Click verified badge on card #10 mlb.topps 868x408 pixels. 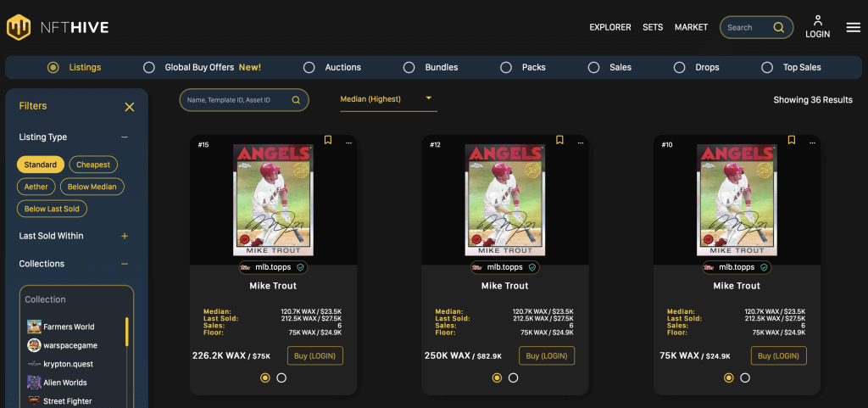764,267
